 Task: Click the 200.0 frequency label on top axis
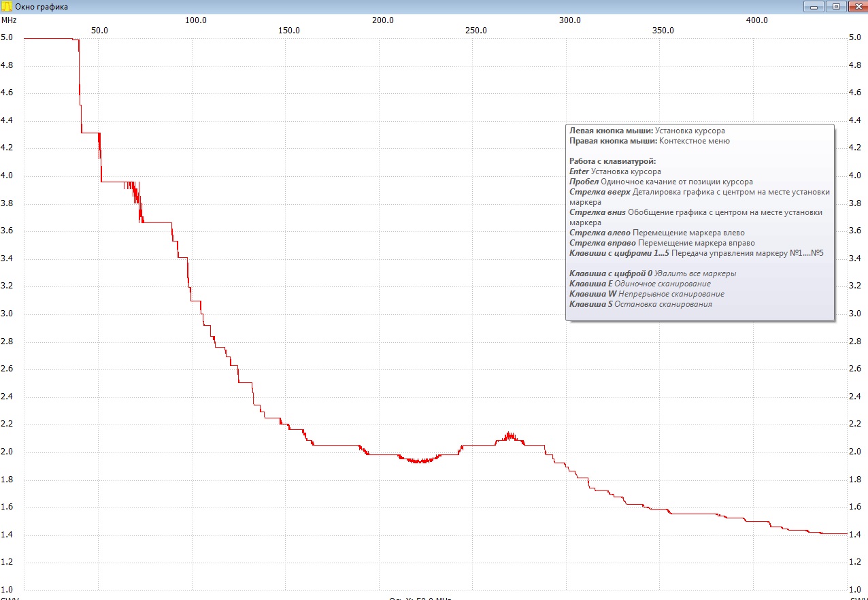[x=383, y=20]
